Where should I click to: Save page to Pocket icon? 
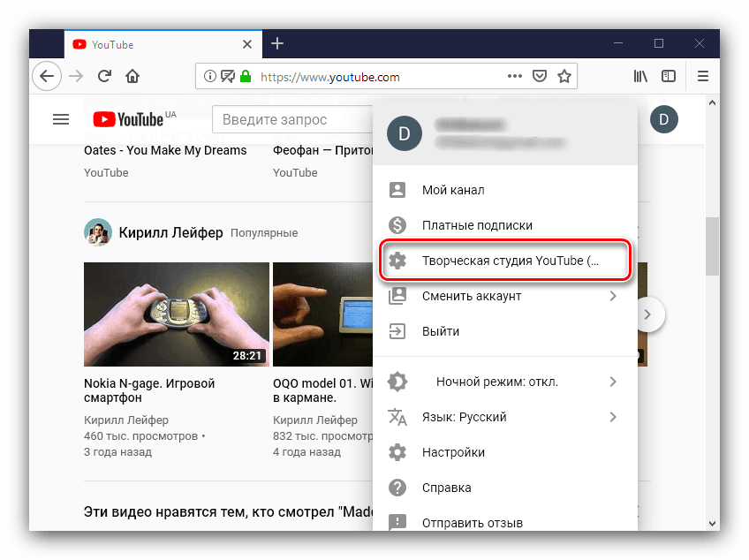(540, 76)
